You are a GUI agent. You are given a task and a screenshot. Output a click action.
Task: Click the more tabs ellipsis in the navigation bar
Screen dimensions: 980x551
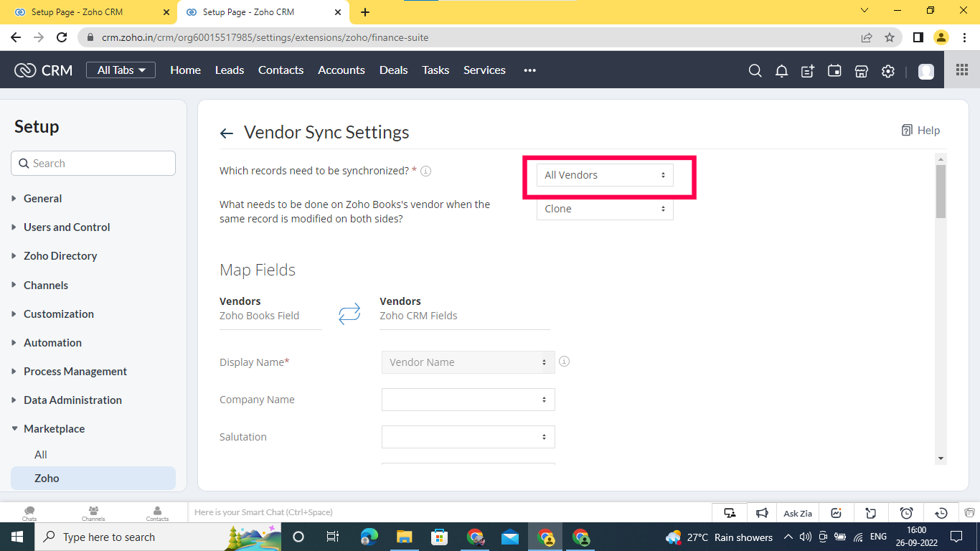coord(530,70)
